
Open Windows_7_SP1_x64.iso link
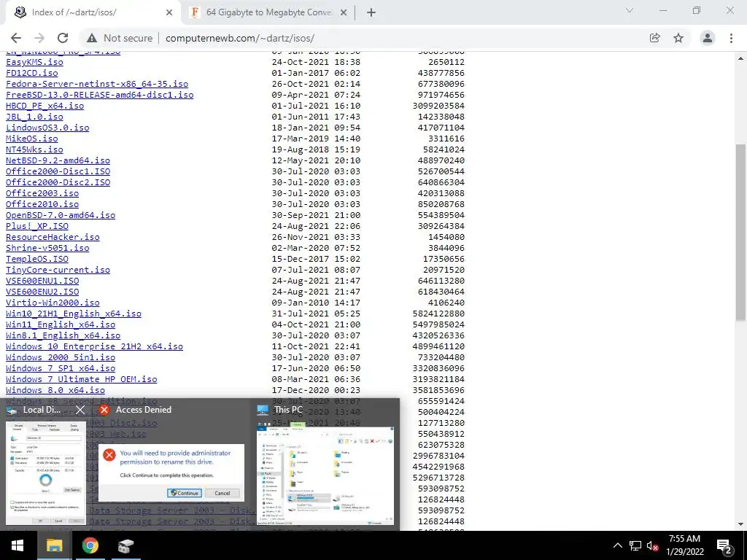click(61, 368)
